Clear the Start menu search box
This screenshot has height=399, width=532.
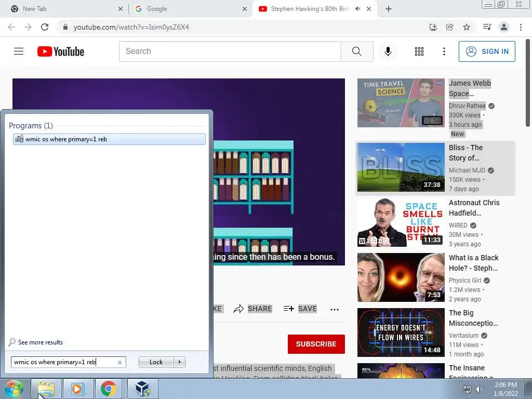119,362
